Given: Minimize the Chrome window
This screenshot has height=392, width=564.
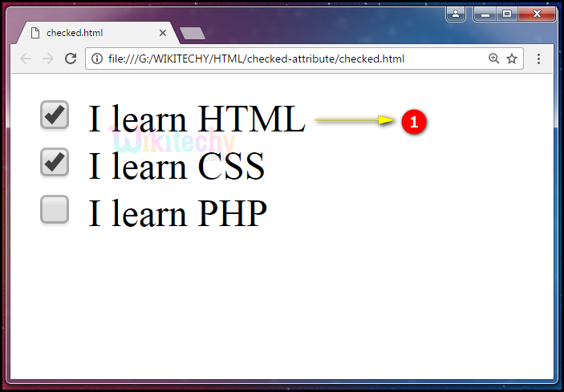Looking at the screenshot, I should pos(485,14).
